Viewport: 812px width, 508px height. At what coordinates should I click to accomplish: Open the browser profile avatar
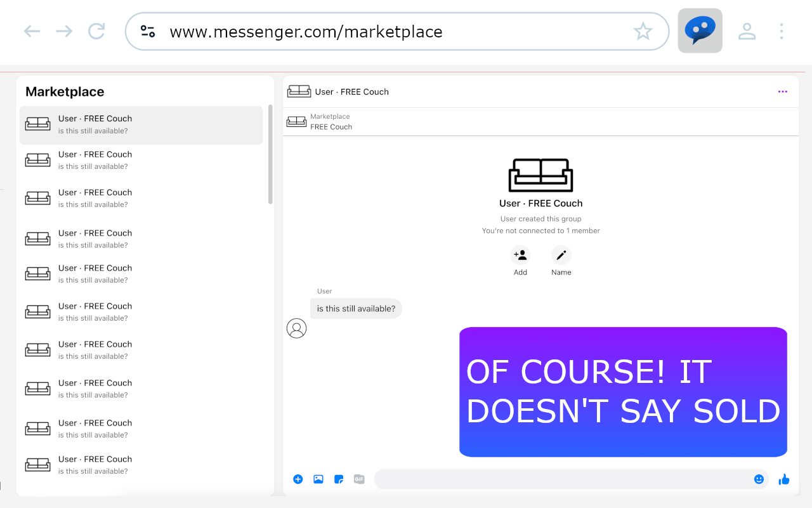click(747, 31)
